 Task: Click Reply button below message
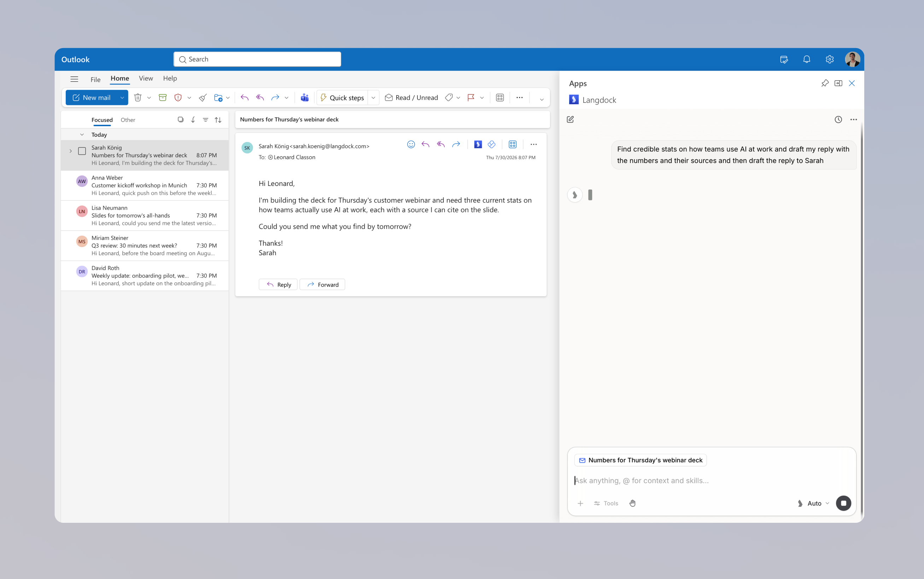pyautogui.click(x=278, y=285)
